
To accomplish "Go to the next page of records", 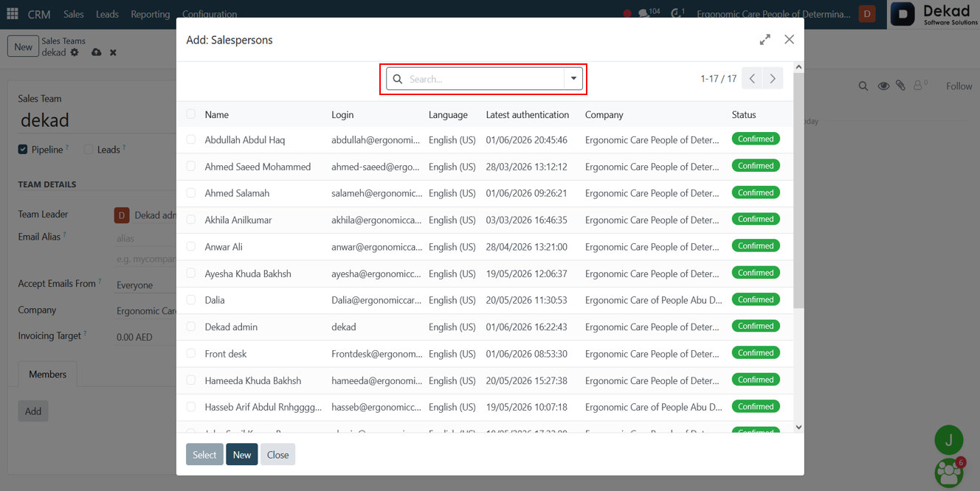I will coord(773,79).
